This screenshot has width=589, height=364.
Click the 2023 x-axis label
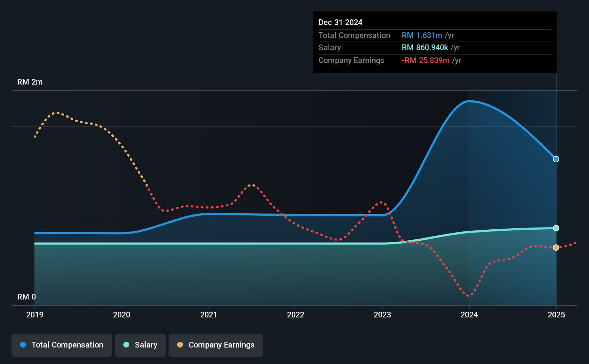coord(382,315)
